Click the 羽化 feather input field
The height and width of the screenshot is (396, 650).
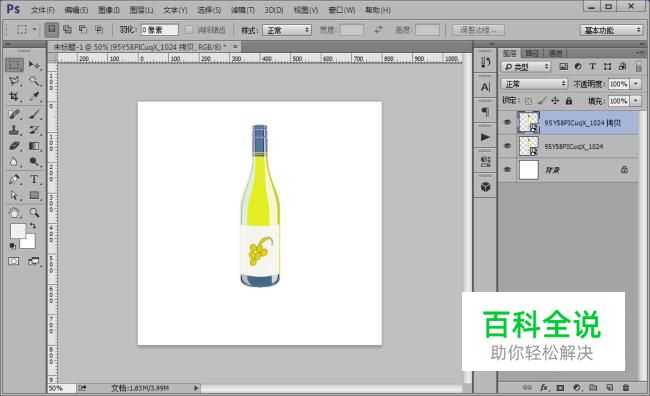click(x=160, y=30)
